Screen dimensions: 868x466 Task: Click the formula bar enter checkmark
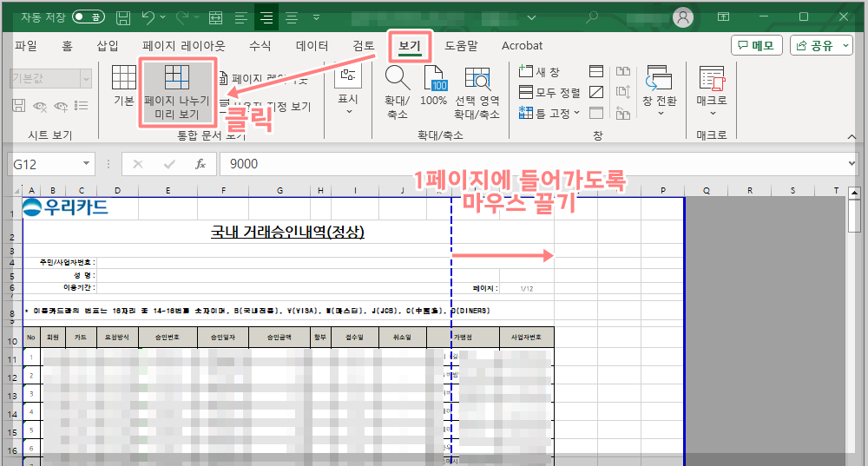pyautogui.click(x=169, y=164)
